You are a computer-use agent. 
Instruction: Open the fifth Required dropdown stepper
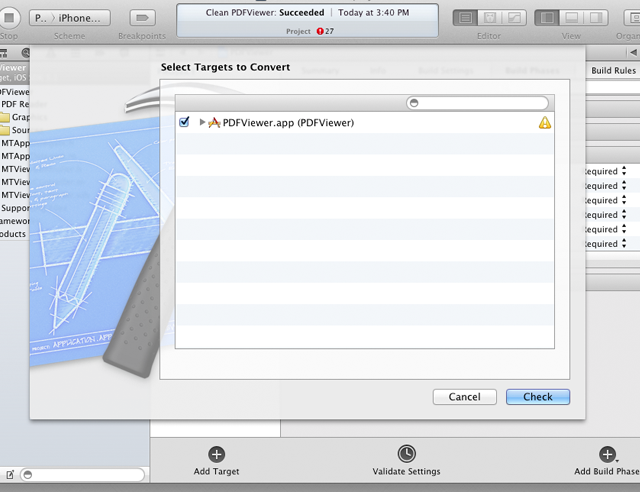(x=624, y=229)
